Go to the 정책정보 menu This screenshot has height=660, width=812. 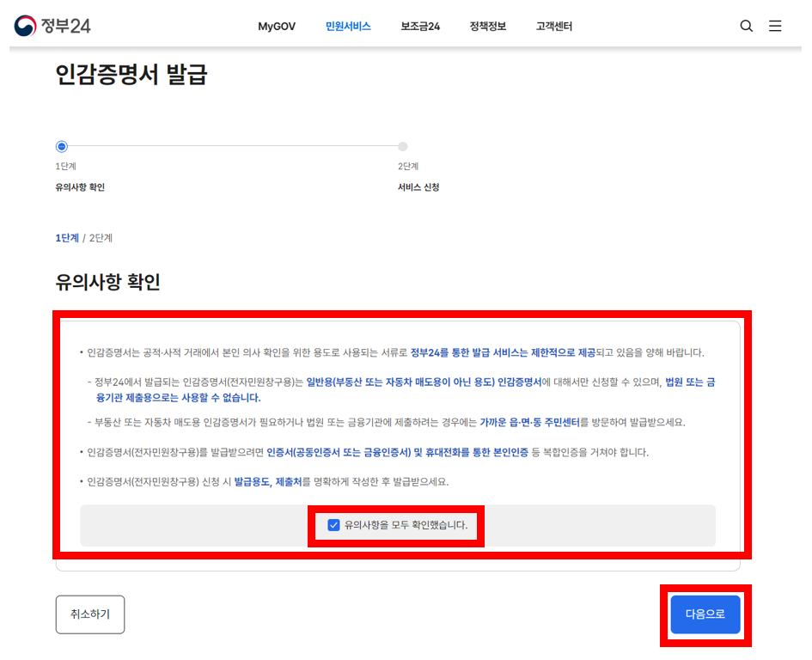pyautogui.click(x=487, y=27)
